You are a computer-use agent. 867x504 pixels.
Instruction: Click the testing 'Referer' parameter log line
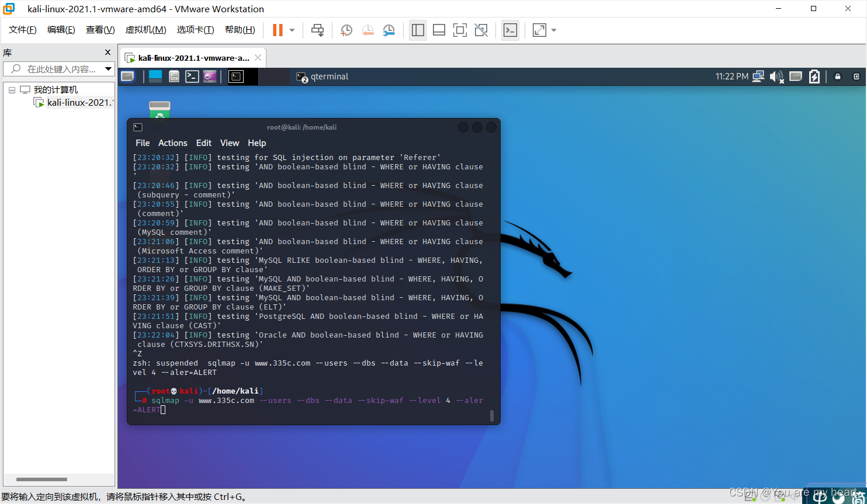(x=286, y=157)
